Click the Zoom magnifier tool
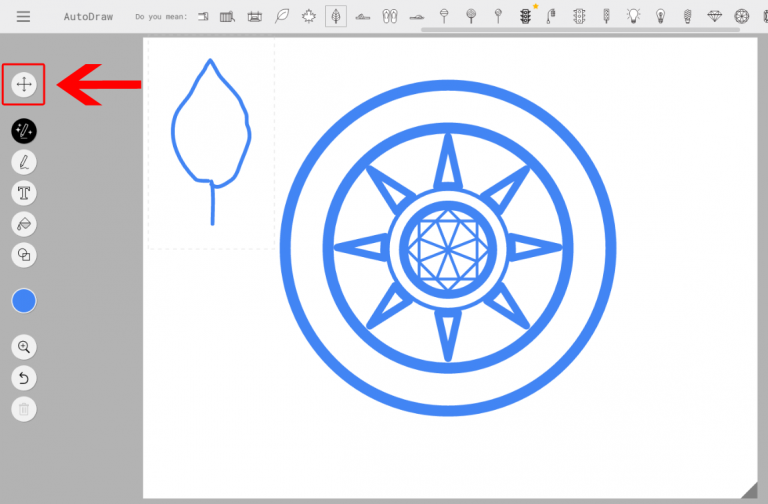 pos(24,347)
